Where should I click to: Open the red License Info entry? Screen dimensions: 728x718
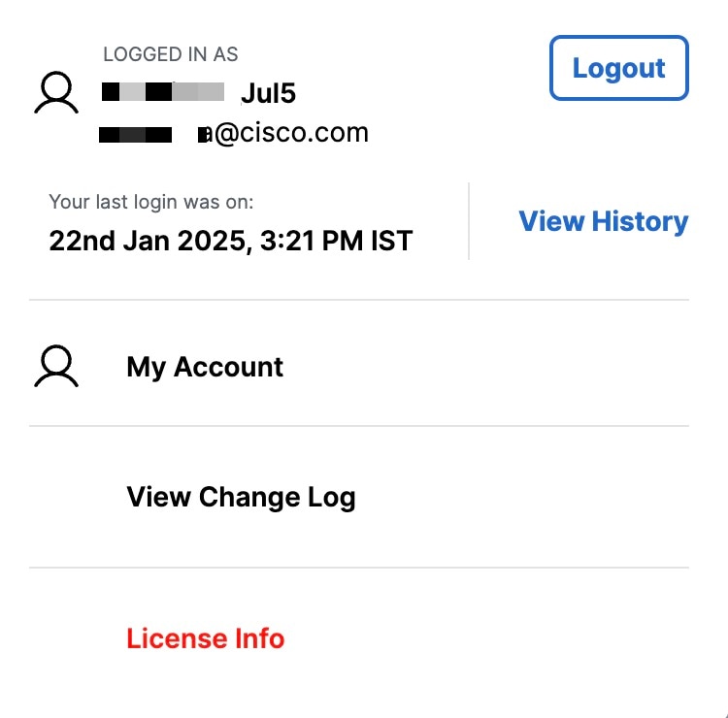pos(205,638)
